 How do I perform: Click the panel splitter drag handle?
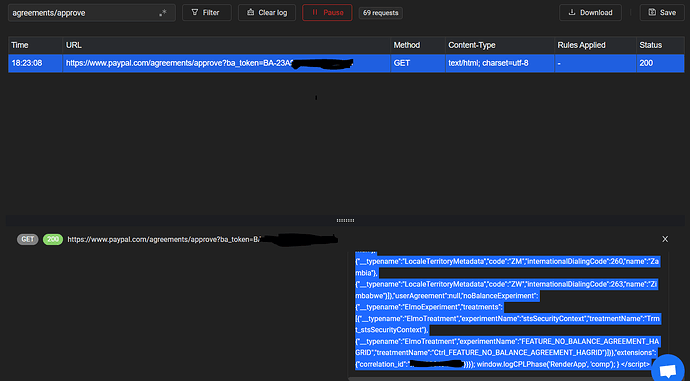(x=345, y=220)
